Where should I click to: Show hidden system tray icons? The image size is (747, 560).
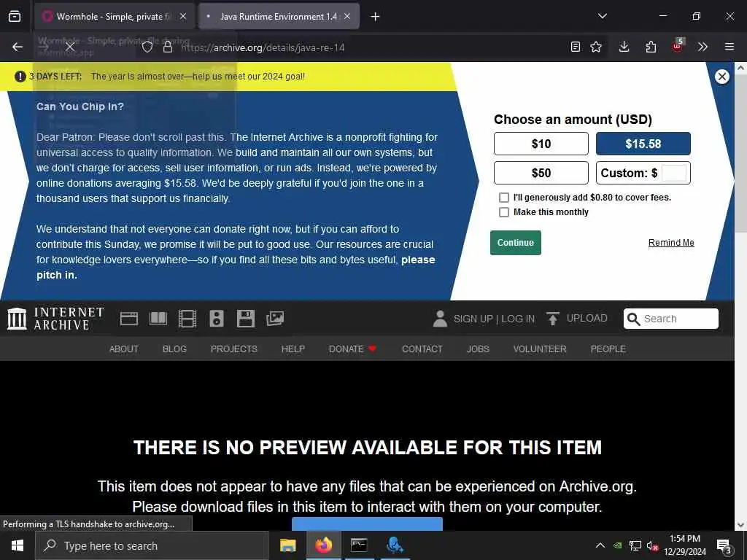point(600,545)
